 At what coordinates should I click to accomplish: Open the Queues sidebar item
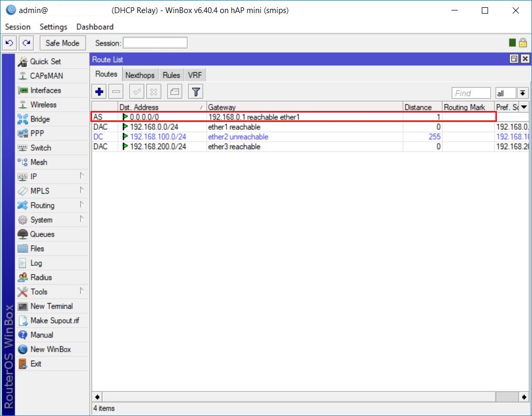tap(52, 234)
